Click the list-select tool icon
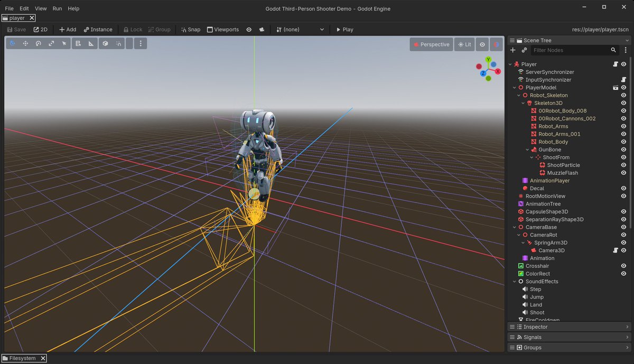The height and width of the screenshot is (364, 634). (x=78, y=44)
